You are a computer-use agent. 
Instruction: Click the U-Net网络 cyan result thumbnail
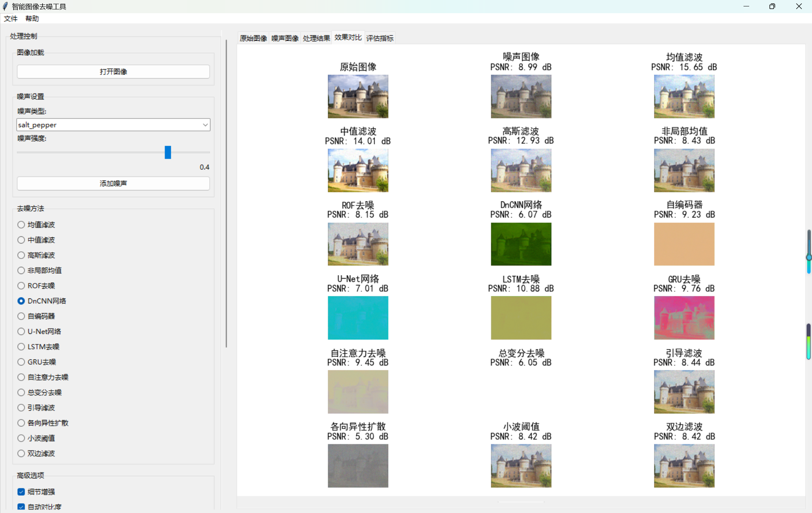pyautogui.click(x=358, y=318)
